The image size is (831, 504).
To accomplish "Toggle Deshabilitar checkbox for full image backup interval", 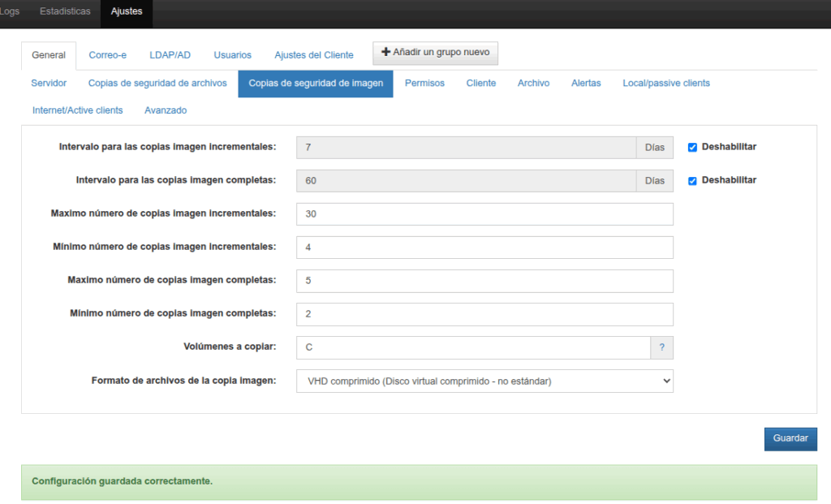I will 692,181.
